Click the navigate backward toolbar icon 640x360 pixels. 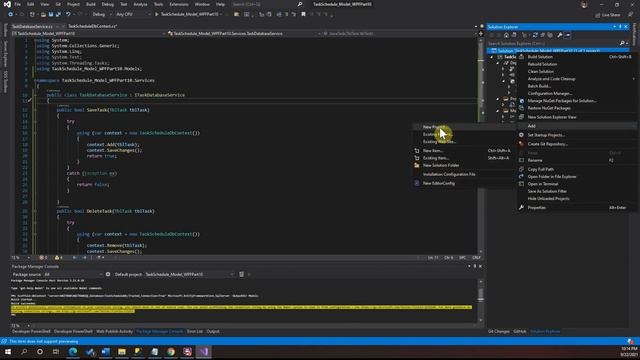point(11,14)
